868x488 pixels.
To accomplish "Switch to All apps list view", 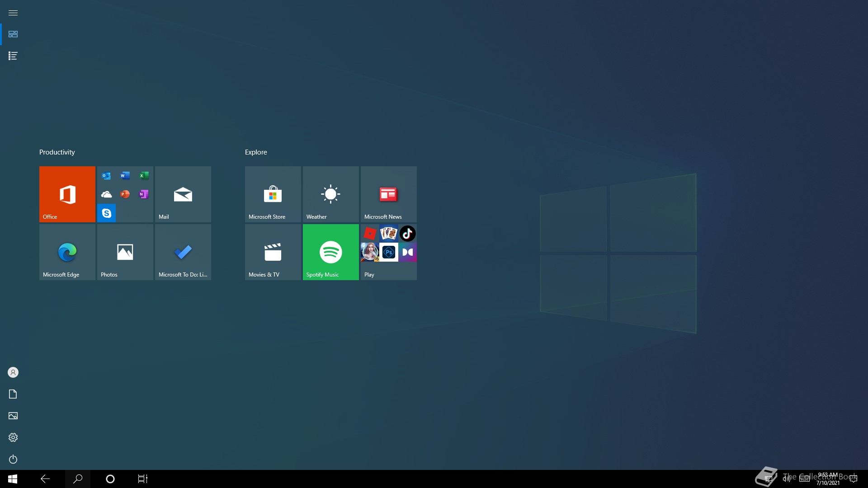I will click(x=13, y=56).
